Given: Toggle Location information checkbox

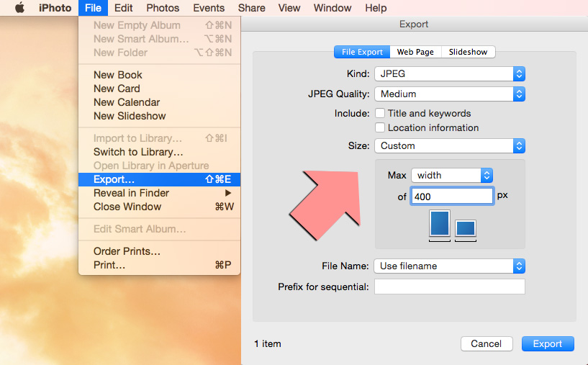Looking at the screenshot, I should 380,127.
